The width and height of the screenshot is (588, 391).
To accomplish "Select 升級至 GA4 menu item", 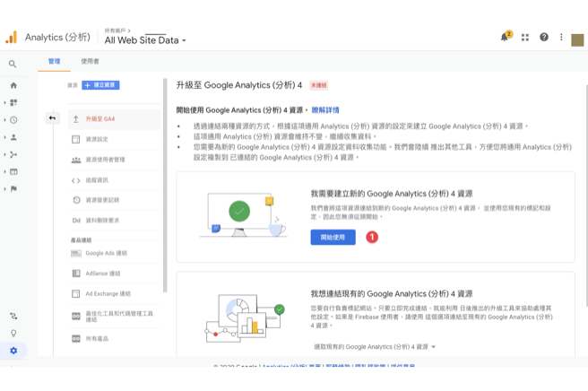I will 114,119.
